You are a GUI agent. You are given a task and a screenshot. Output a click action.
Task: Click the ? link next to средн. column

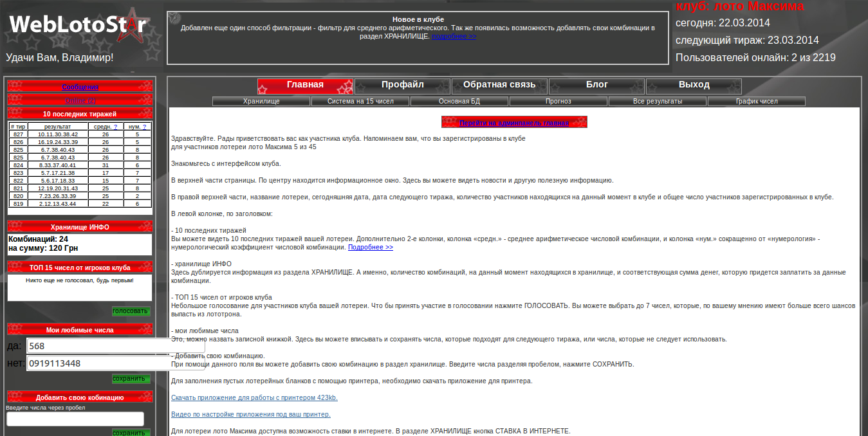click(115, 127)
